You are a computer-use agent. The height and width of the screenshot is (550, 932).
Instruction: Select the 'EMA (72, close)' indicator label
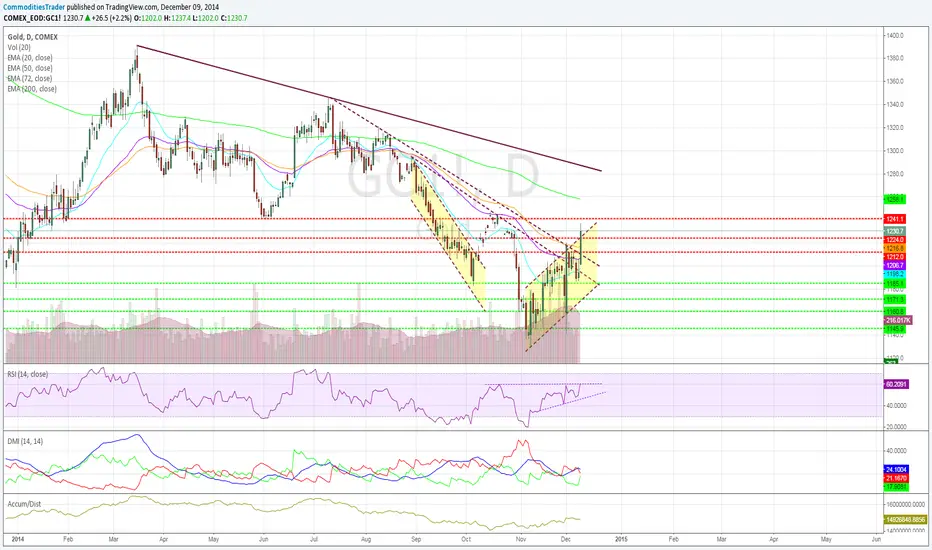[30, 78]
